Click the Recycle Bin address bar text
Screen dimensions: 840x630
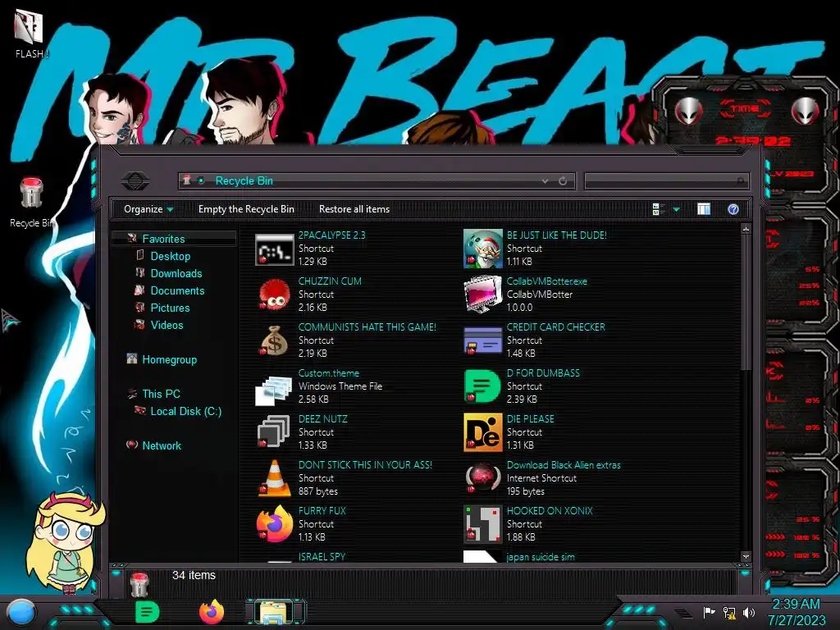(244, 181)
